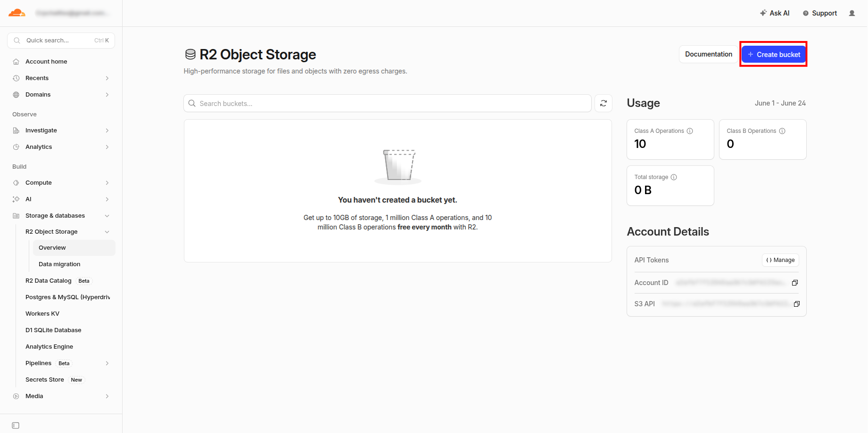
Task: Open Data migration page
Action: click(x=59, y=264)
